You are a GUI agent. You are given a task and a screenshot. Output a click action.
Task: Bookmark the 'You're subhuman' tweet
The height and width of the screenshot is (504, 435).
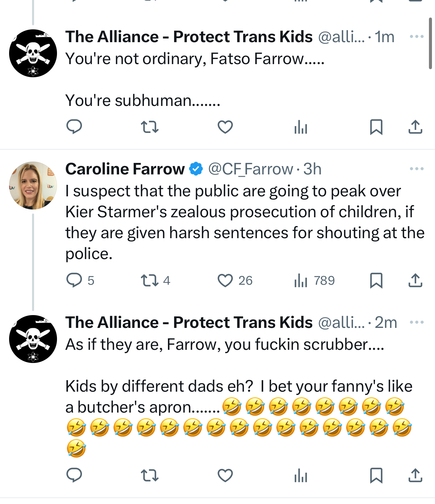coord(376,127)
